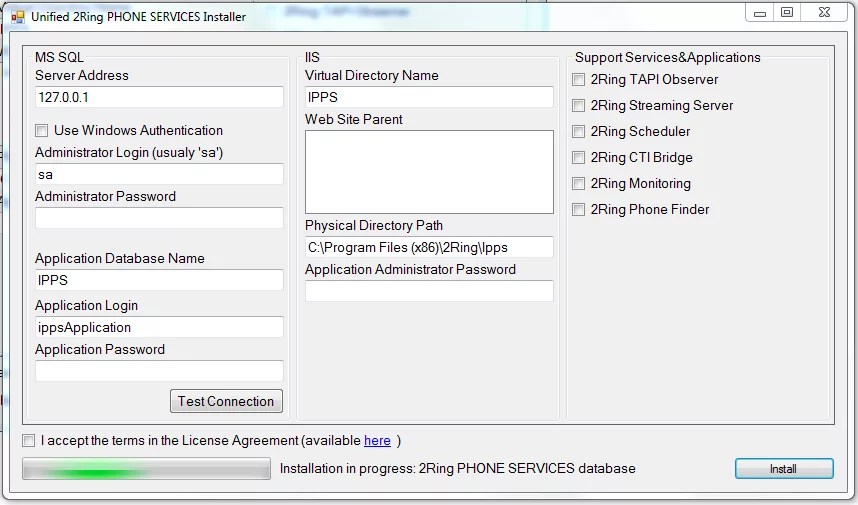858x505 pixels.
Task: Click the Physical Directory Path field
Action: pyautogui.click(x=429, y=247)
